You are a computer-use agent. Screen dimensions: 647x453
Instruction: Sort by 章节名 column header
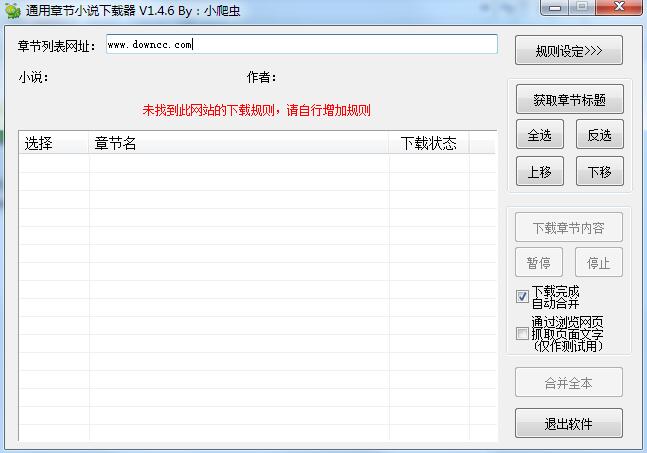coord(239,143)
